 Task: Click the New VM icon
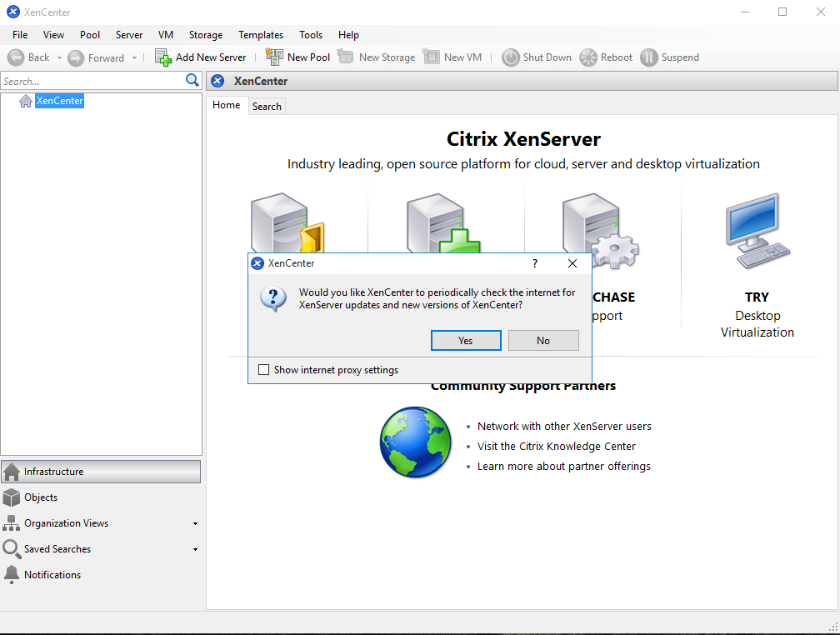point(432,57)
